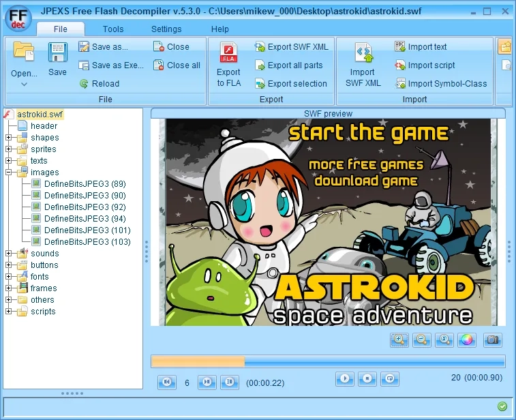Select Close all in the File group
This screenshot has width=516, height=420.
(x=177, y=65)
